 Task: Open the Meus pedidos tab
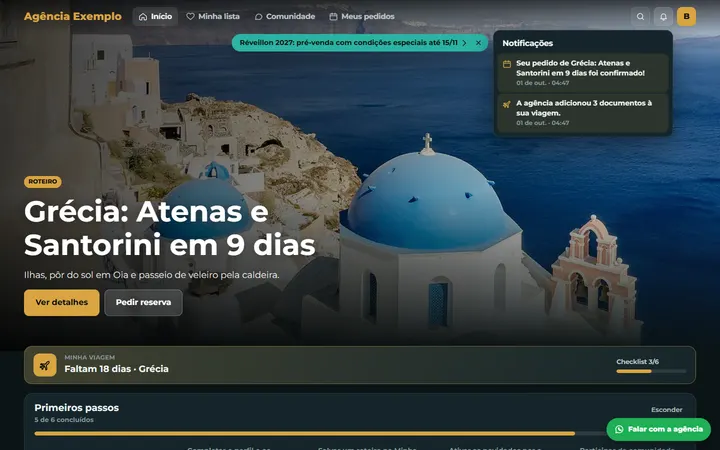pos(362,17)
